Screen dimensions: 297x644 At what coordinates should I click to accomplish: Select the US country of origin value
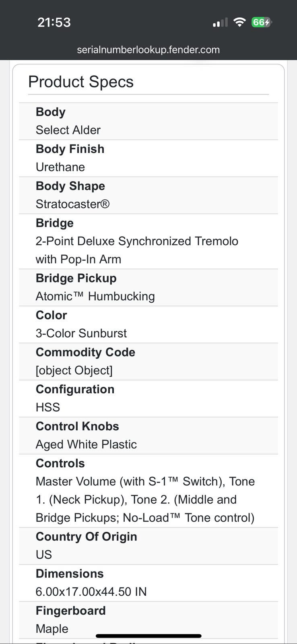click(x=44, y=555)
